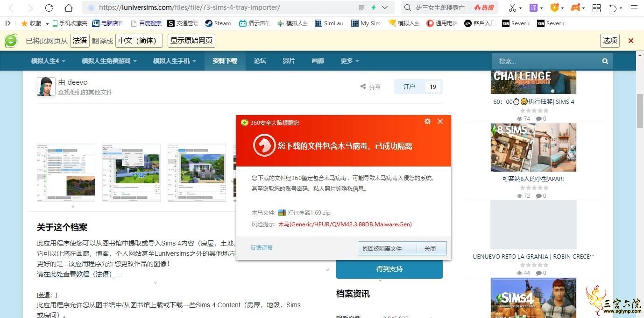Open the second screenshot thumbnail
The width and height of the screenshot is (644, 318).
[131, 173]
